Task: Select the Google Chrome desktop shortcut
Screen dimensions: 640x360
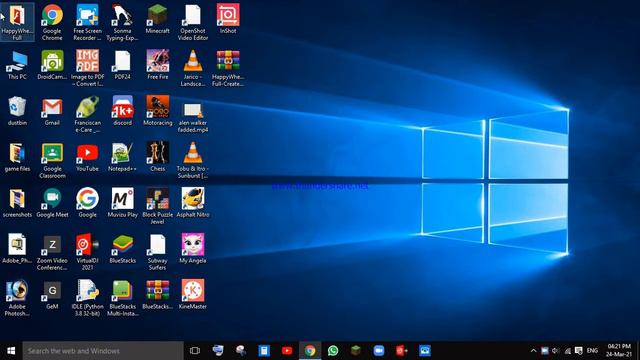Action: coord(52,22)
